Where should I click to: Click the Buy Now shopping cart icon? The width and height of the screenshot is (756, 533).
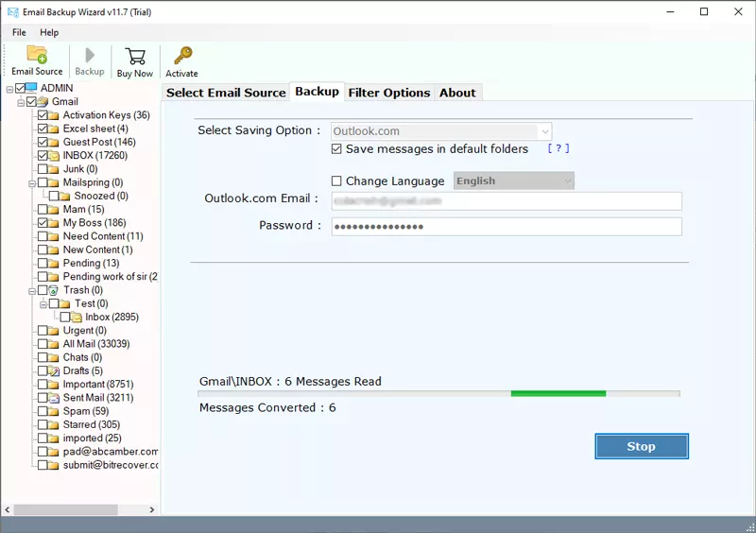click(135, 56)
